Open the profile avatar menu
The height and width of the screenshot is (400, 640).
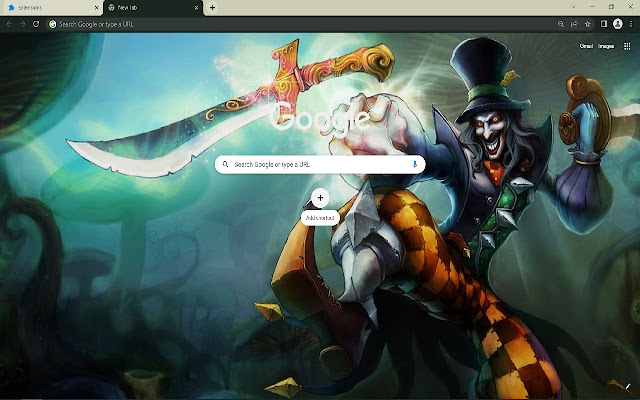pyautogui.click(x=618, y=24)
